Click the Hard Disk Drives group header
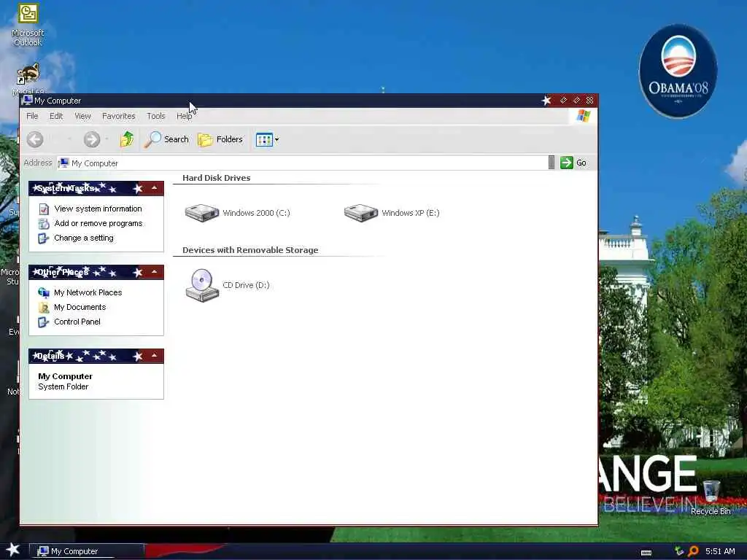747x560 pixels. 216,178
